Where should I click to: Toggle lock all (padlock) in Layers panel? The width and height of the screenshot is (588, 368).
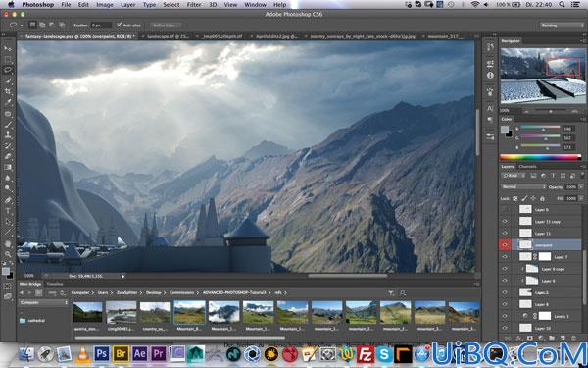click(x=542, y=198)
